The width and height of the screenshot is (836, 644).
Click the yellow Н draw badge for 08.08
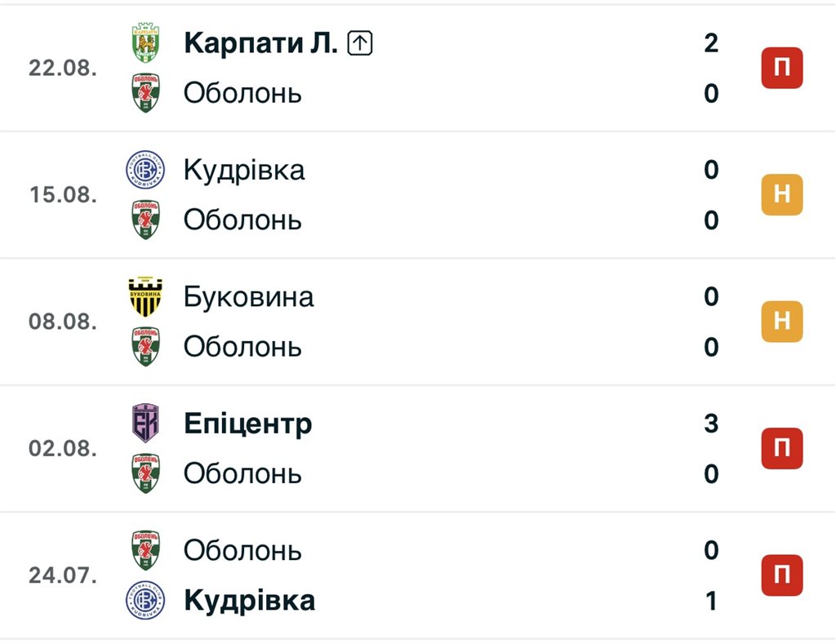pos(781,322)
